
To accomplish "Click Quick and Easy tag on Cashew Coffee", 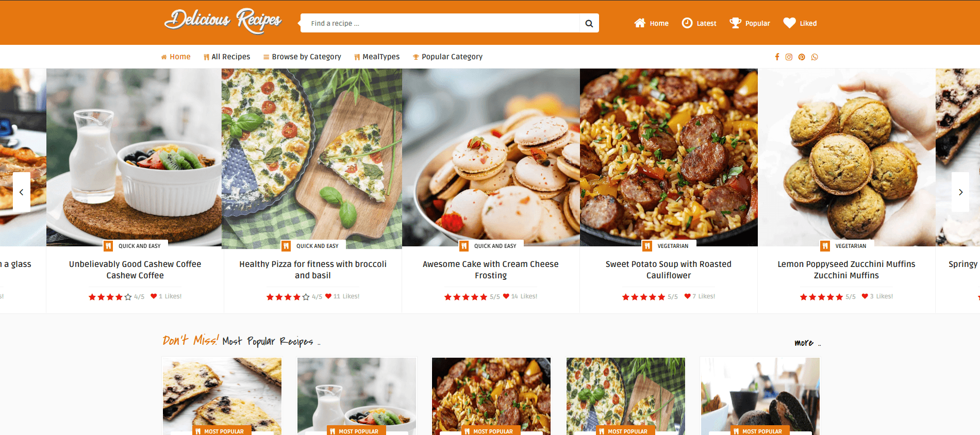I will point(136,246).
